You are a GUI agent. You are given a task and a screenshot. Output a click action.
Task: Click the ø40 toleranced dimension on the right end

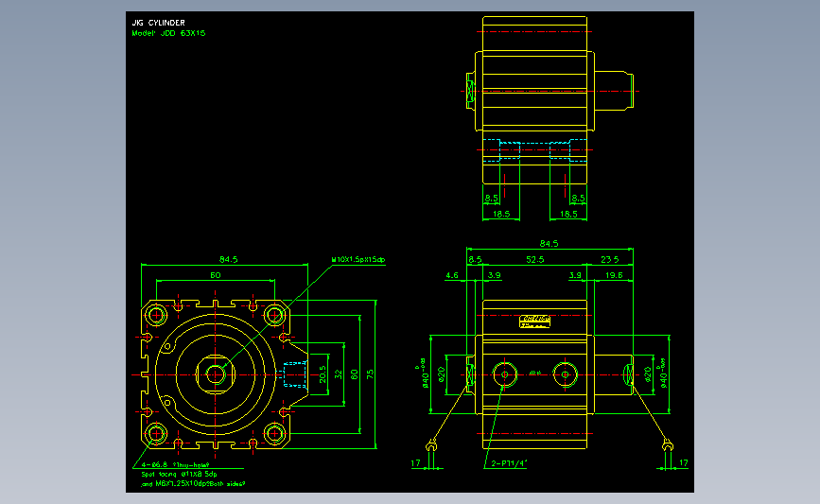click(x=662, y=374)
